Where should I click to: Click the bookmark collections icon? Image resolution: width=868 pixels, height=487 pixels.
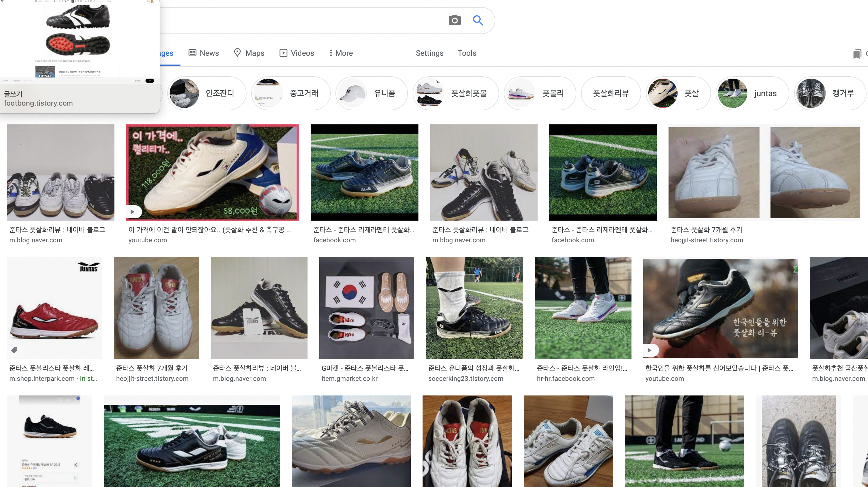(x=857, y=54)
